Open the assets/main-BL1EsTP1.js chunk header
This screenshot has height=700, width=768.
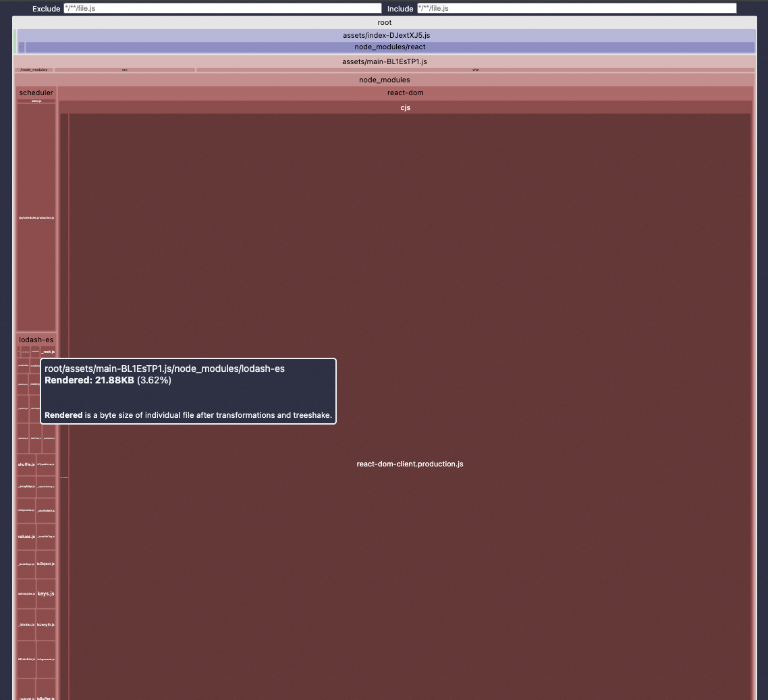pos(385,61)
